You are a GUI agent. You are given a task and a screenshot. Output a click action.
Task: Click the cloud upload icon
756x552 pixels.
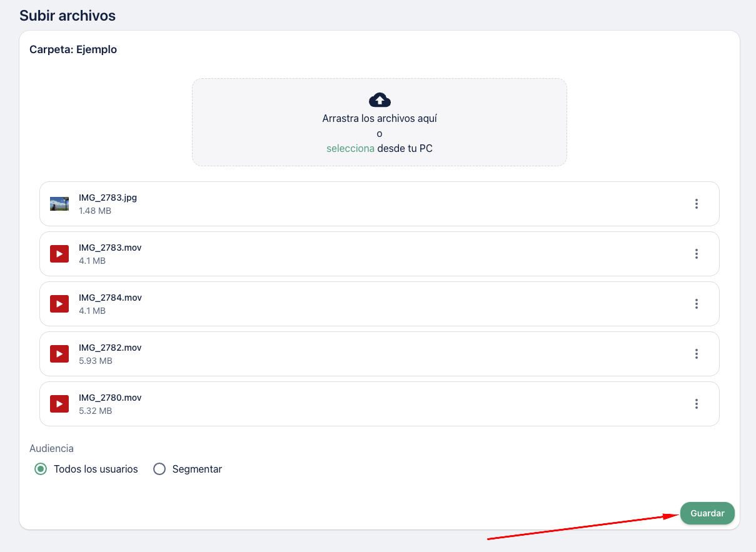click(x=380, y=99)
